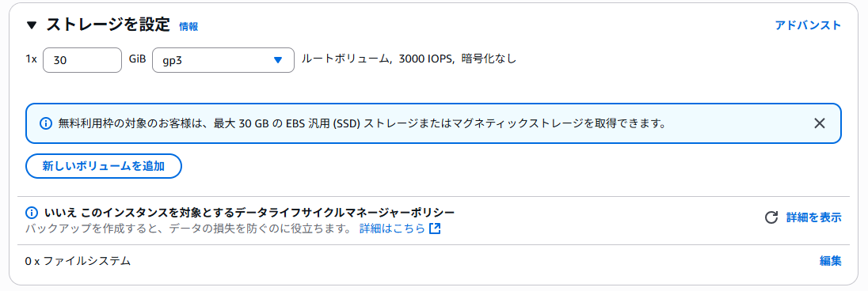The image size is (868, 291).
Task: Click the refresh icon next to 詳細を表示
Action: click(x=771, y=217)
